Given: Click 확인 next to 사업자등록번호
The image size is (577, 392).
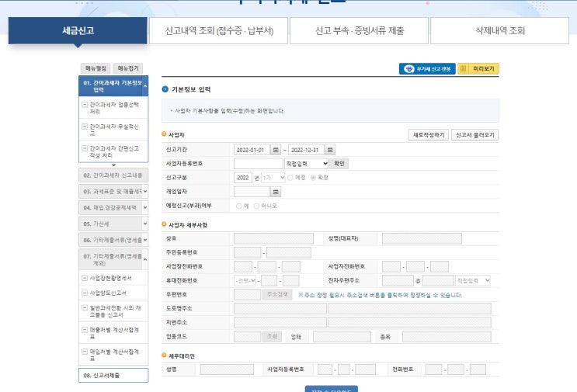Looking at the screenshot, I should [x=339, y=164].
